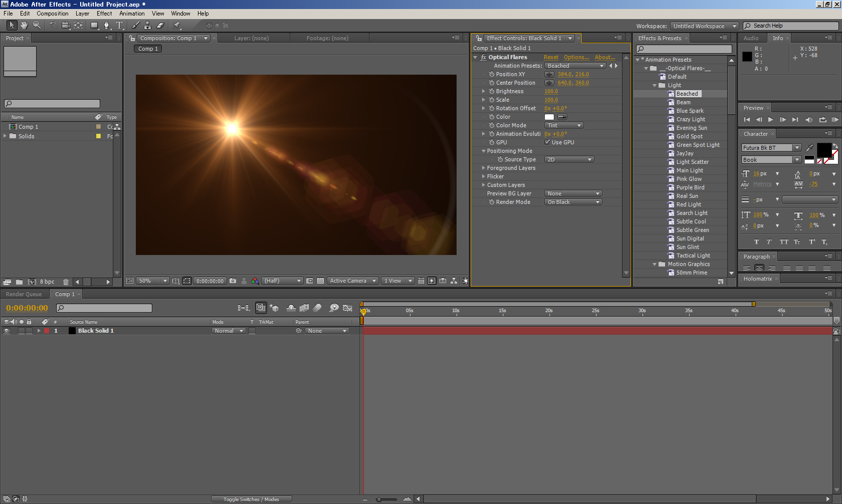
Task: Open Color Mode Tint dropdown
Action: tap(564, 125)
